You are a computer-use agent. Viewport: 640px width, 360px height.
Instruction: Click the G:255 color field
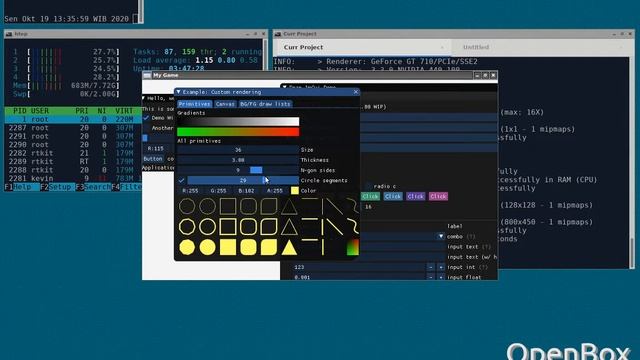coord(218,191)
